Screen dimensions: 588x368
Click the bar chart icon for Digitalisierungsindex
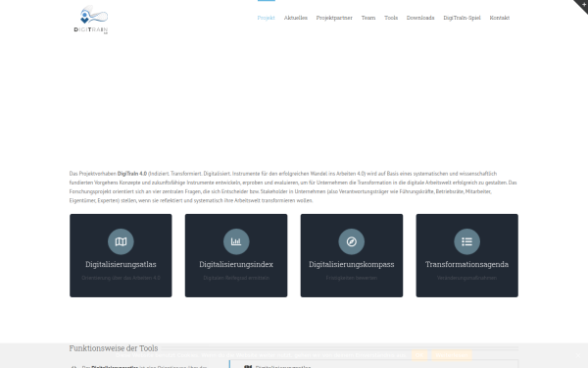236,241
